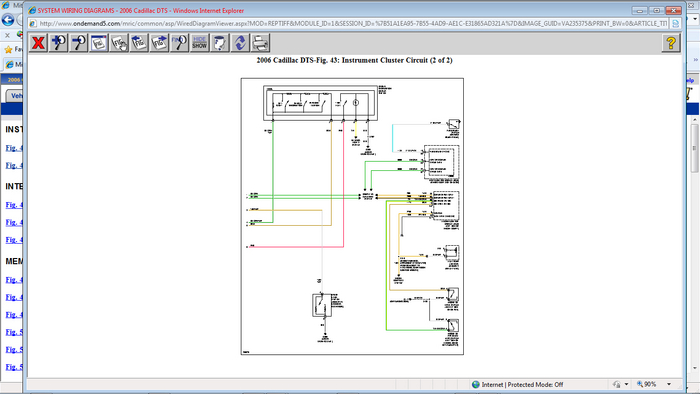Image resolution: width=700 pixels, height=394 pixels.
Task: Click the background window's scroll up arrow
Action: pyautogui.click(x=695, y=120)
